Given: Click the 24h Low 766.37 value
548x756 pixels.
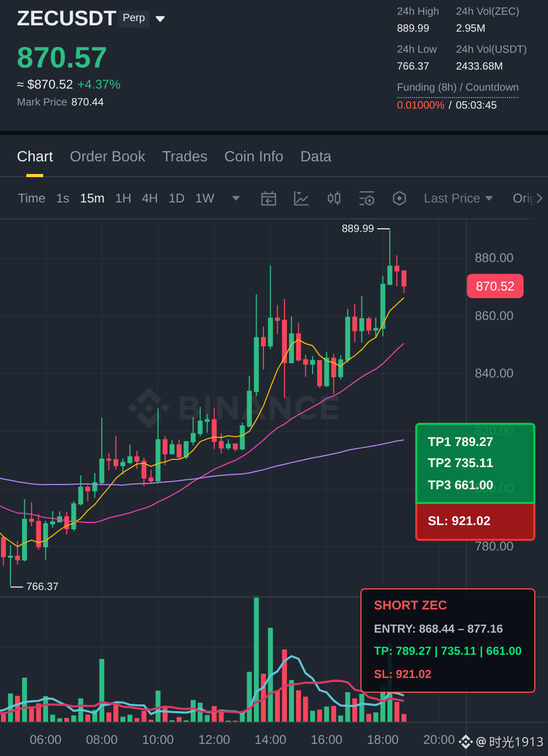Looking at the screenshot, I should pyautogui.click(x=413, y=66).
